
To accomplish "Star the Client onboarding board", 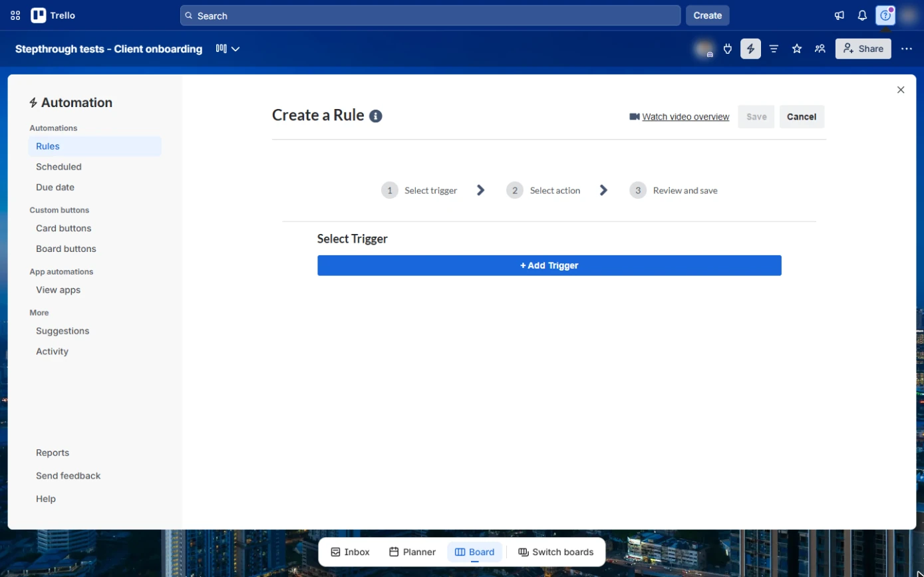I will pyautogui.click(x=797, y=49).
